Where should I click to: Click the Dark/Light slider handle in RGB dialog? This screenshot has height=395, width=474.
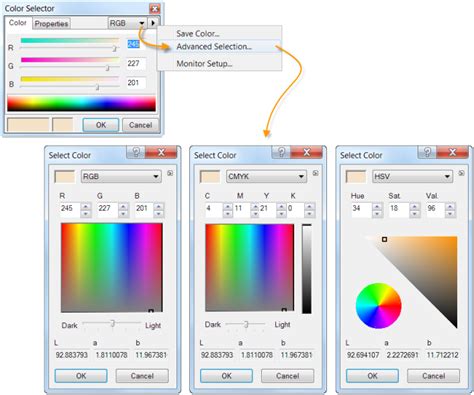click(x=113, y=323)
